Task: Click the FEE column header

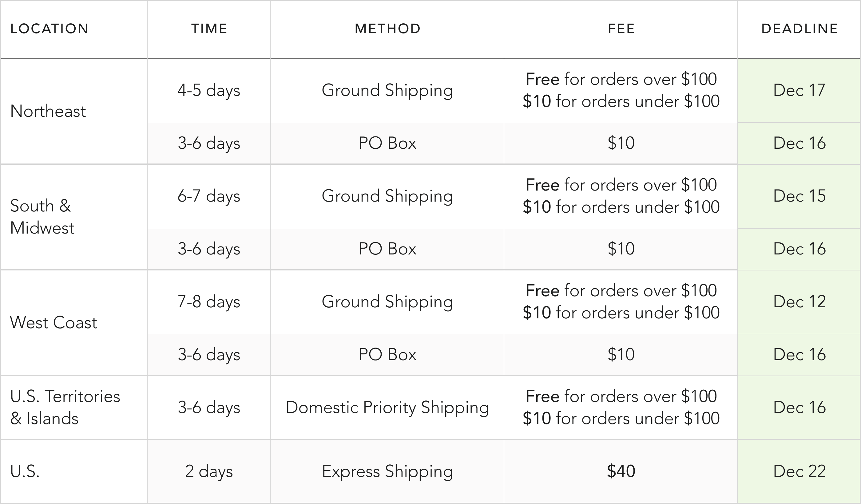Action: point(621,29)
